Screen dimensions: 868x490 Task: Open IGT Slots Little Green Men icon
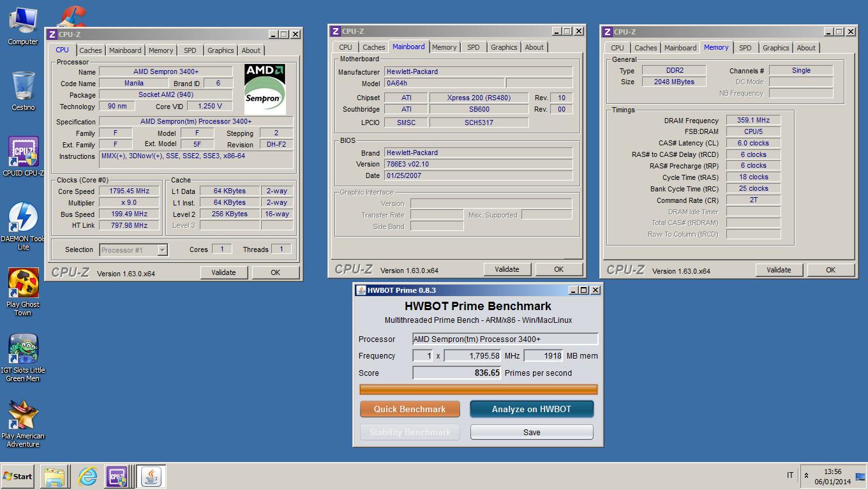pyautogui.click(x=23, y=358)
